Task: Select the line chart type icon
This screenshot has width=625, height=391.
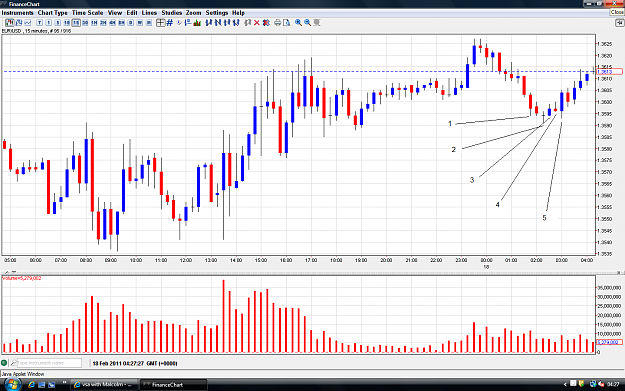Action: pos(28,23)
